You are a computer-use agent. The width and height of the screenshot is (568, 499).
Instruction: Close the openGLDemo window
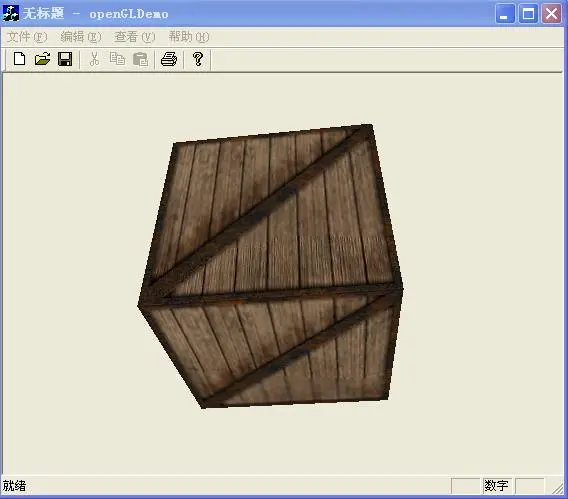[x=551, y=14]
